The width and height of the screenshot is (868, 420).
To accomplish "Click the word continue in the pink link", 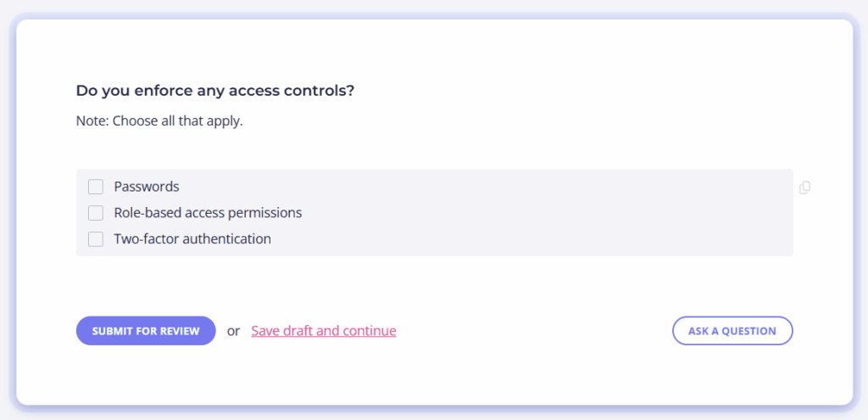I will (370, 331).
